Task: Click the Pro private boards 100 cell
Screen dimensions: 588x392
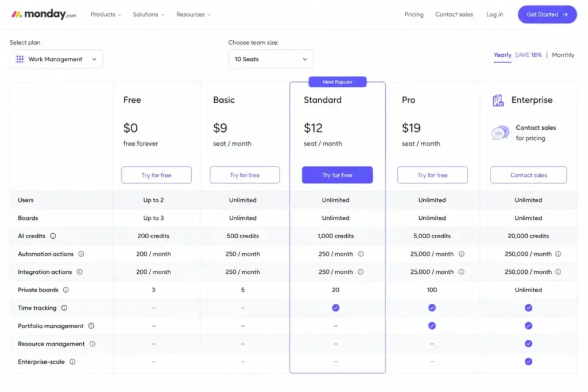Action: click(432, 290)
